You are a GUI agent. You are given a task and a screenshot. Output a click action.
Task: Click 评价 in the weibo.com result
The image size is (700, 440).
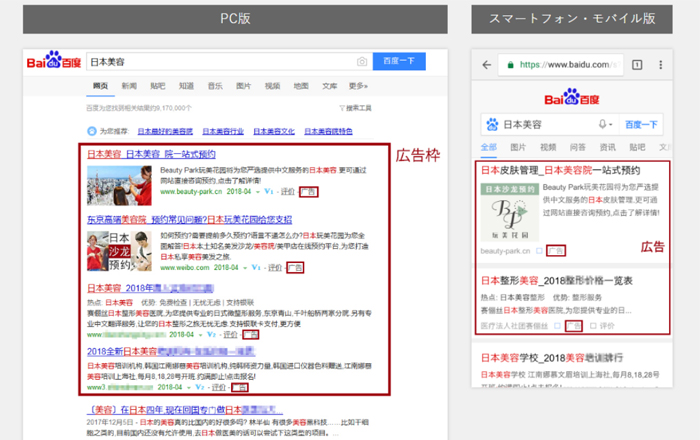tap(275, 268)
